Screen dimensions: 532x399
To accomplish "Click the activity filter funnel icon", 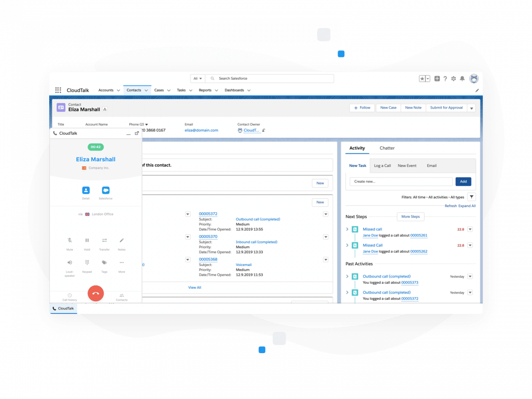I will point(471,197).
